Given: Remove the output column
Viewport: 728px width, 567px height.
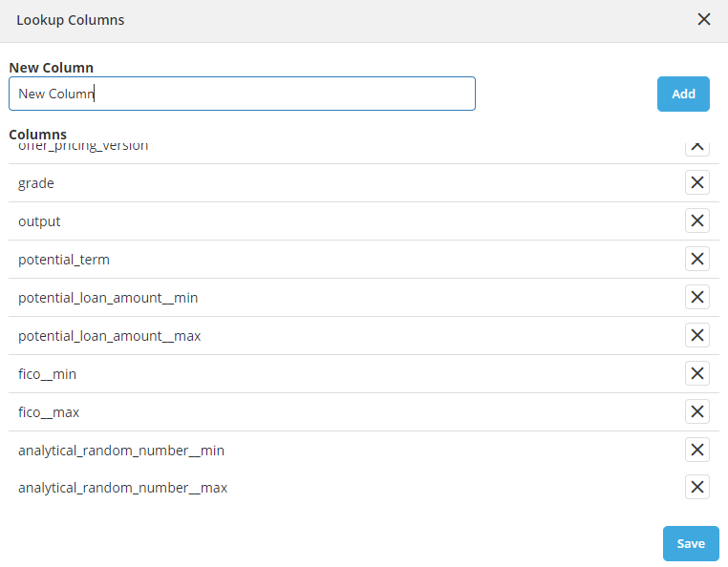Looking at the screenshot, I should point(697,220).
